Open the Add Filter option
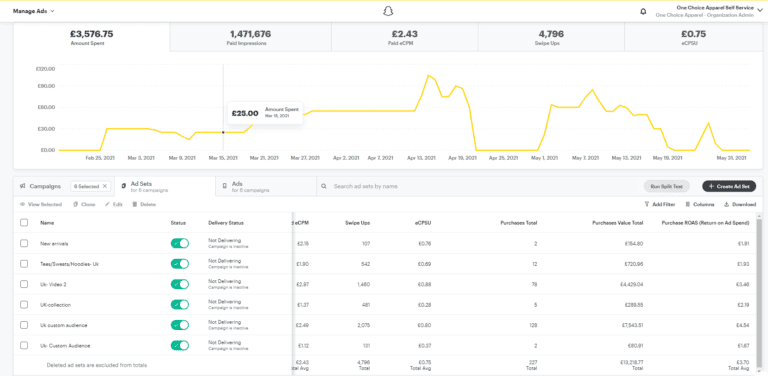 (659, 204)
